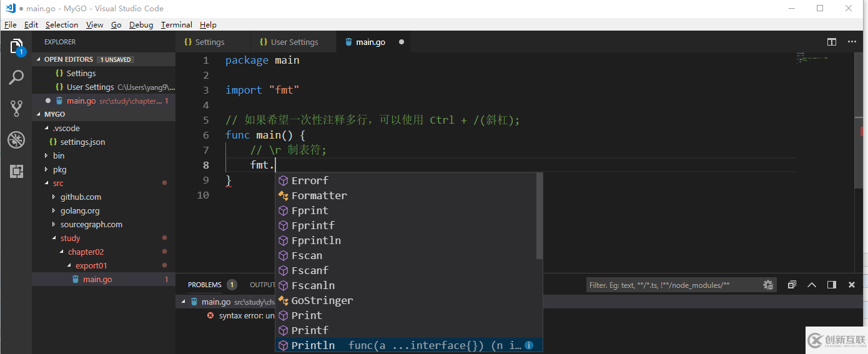Screen dimensions: 868x354
Task: Open the Explorer view in activity bar
Action: (x=16, y=47)
